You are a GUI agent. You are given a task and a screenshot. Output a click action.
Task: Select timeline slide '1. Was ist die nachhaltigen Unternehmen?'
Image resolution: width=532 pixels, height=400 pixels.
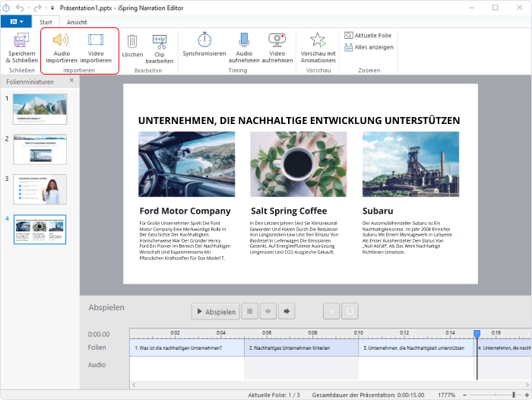click(x=187, y=348)
